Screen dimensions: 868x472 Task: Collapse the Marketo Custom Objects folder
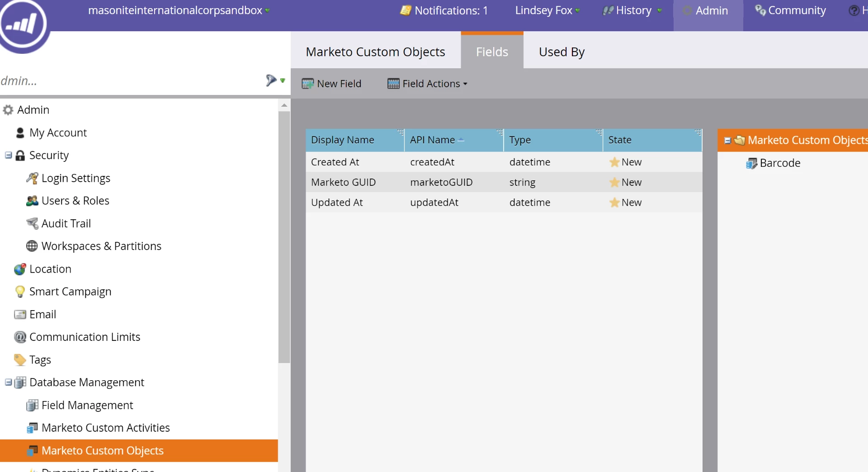(x=727, y=141)
